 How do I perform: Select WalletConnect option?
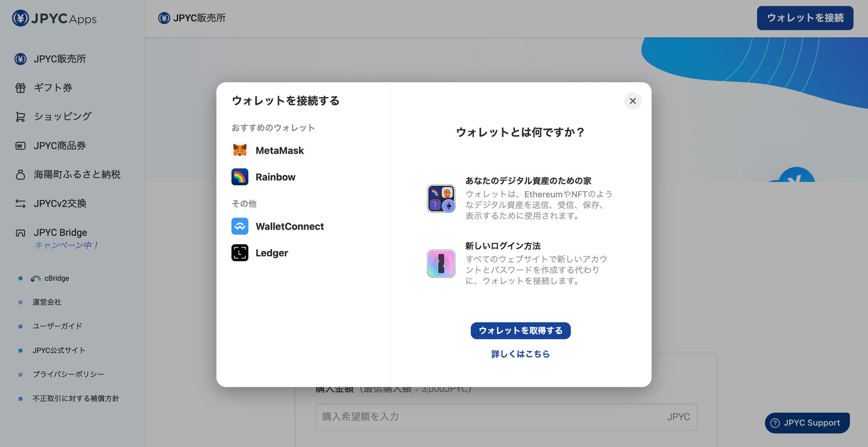tap(304, 226)
